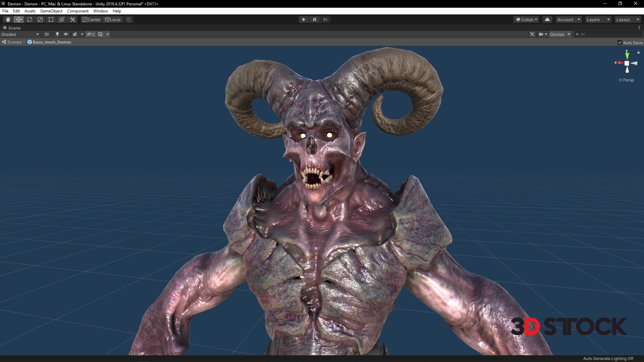Toggle pivot Center button
The image size is (644, 362).
pyautogui.click(x=92, y=19)
